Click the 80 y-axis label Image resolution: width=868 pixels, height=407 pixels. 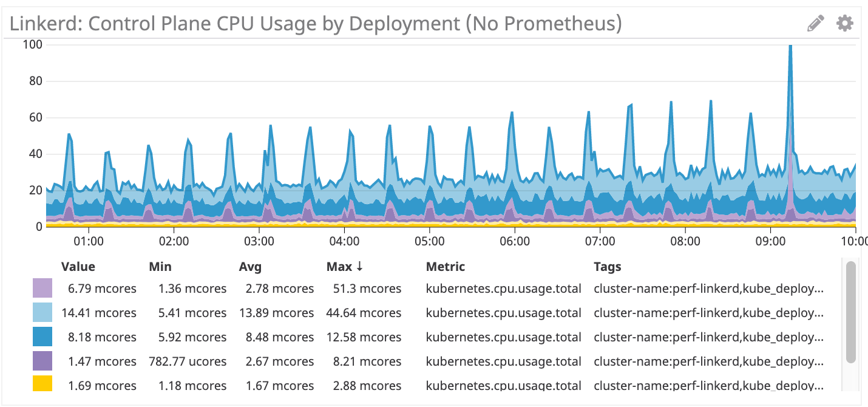point(35,81)
